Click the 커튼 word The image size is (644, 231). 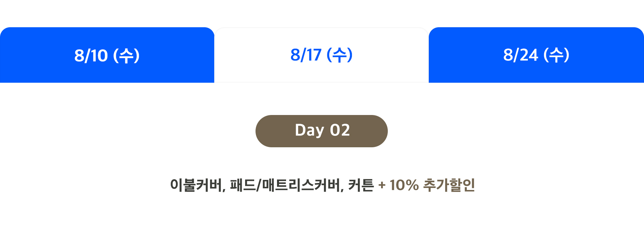(x=361, y=185)
